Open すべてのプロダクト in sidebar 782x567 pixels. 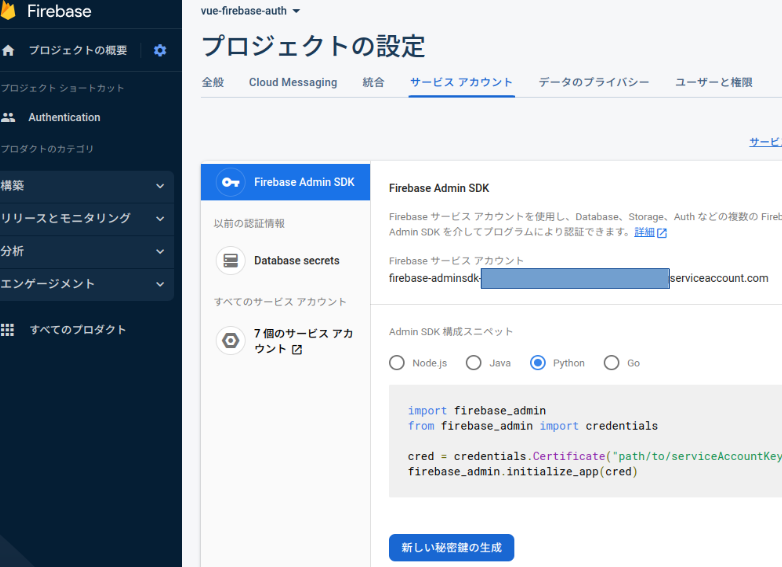coord(78,330)
